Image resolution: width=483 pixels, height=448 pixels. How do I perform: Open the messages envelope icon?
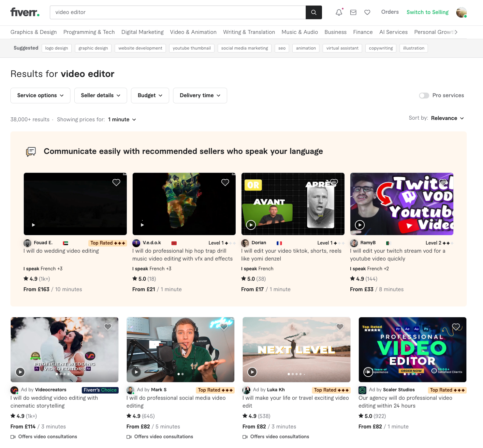pos(353,12)
